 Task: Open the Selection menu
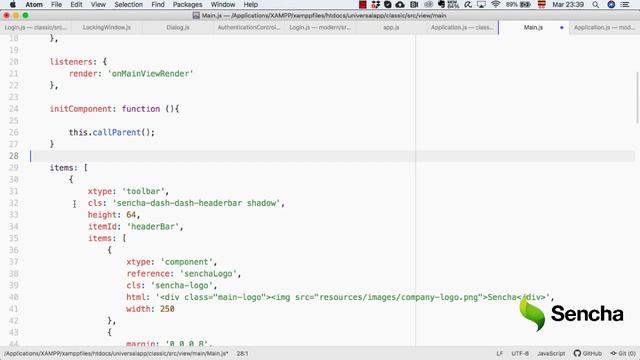(x=128, y=4)
